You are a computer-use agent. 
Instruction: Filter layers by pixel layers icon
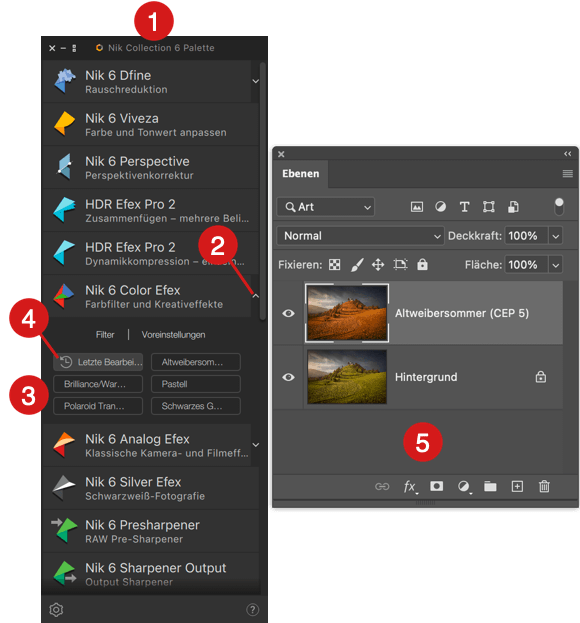click(x=417, y=207)
